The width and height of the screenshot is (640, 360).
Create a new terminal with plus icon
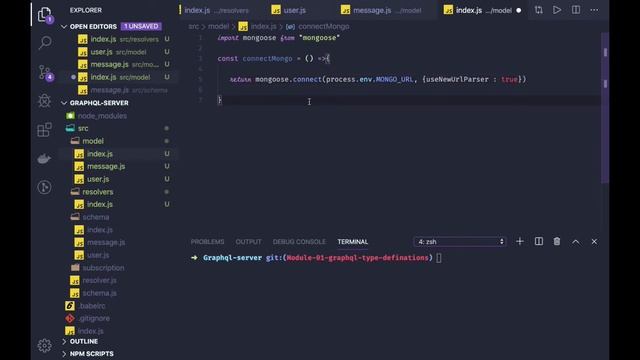pos(520,242)
